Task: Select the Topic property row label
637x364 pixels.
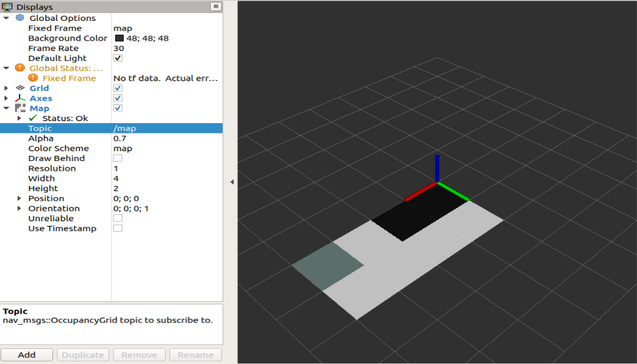Action: pos(40,128)
